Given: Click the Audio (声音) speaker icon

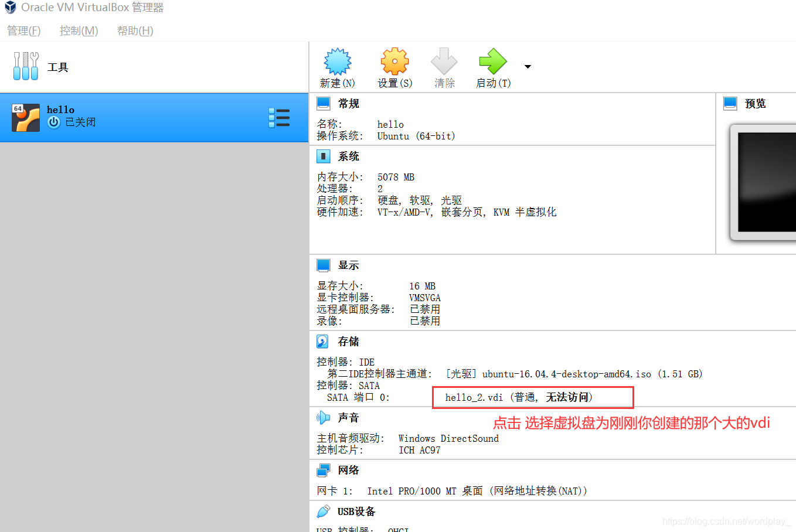Looking at the screenshot, I should click(323, 418).
